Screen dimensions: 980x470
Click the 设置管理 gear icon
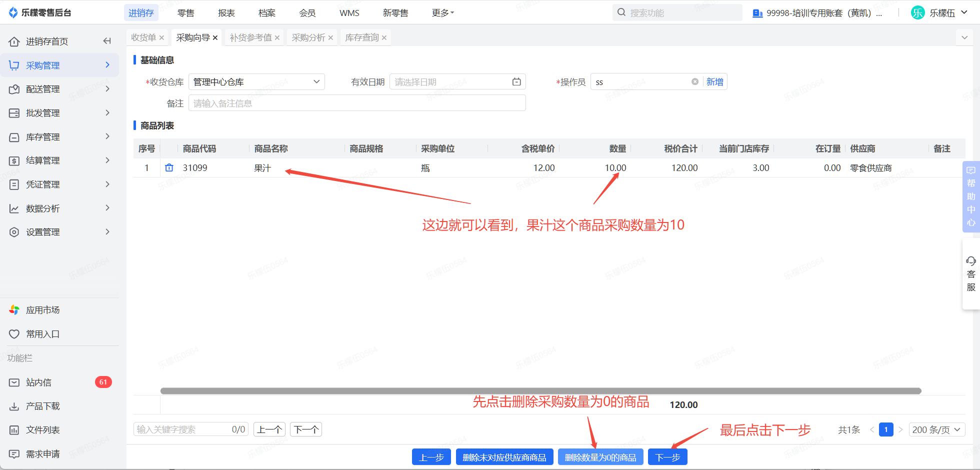pyautogui.click(x=14, y=232)
